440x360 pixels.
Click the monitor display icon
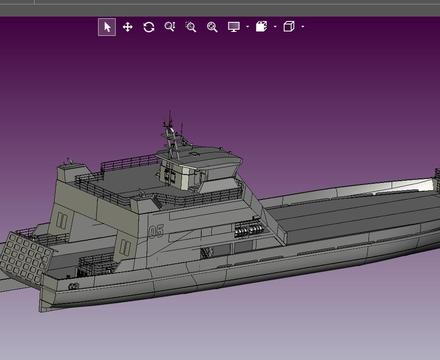234,27
